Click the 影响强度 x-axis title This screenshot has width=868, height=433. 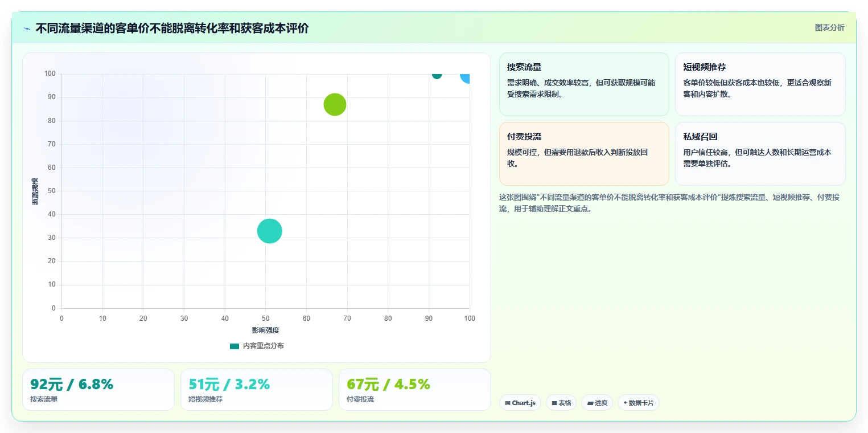[266, 330]
